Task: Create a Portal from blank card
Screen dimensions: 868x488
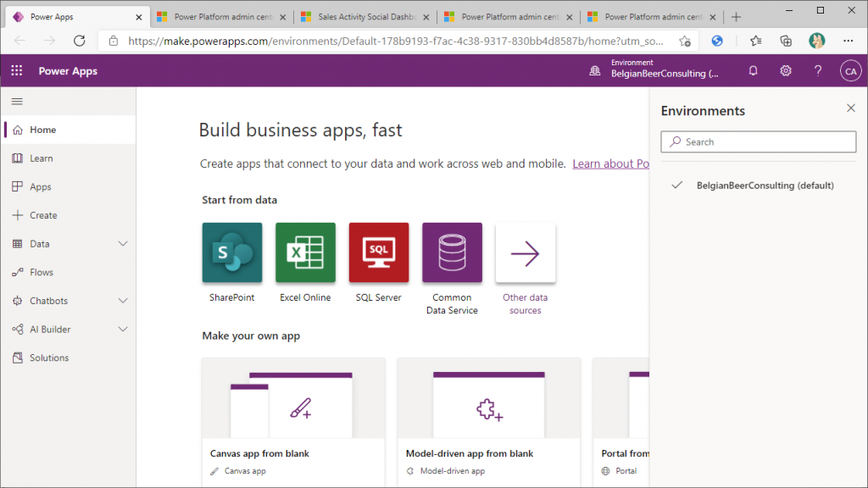Action: coord(621,423)
